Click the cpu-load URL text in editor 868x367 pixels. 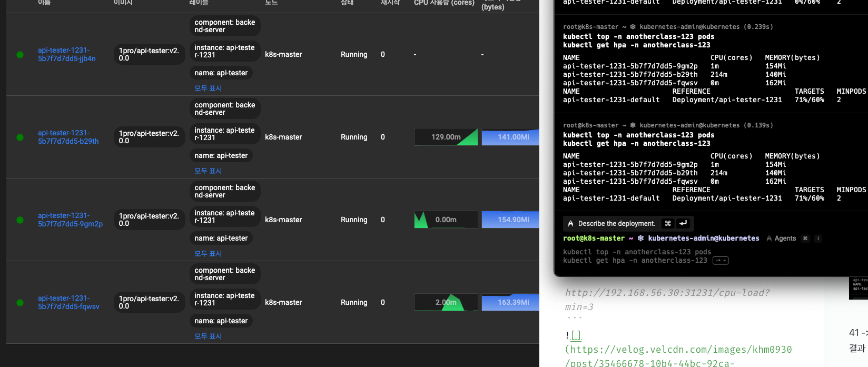(x=667, y=300)
